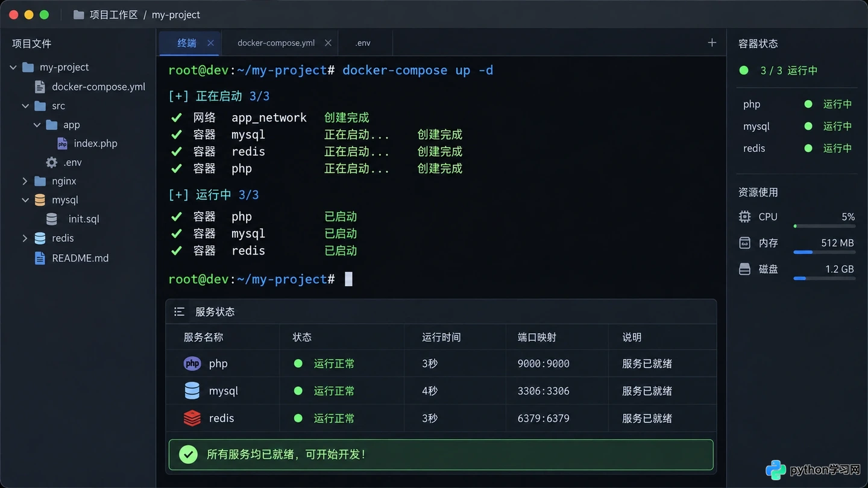Click port mapping 3306:3306
Screen dimensions: 868x488
[543, 390]
